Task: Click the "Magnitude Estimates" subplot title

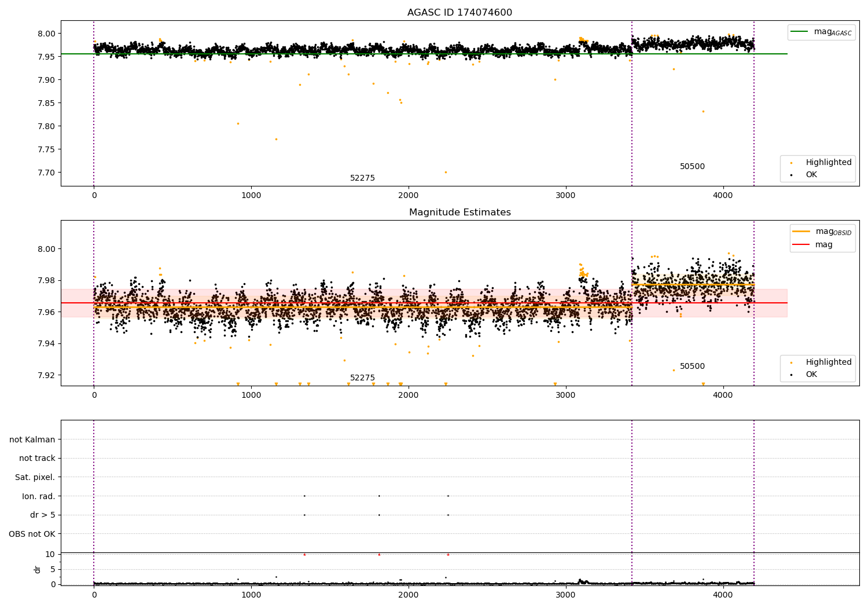Action: coord(459,213)
